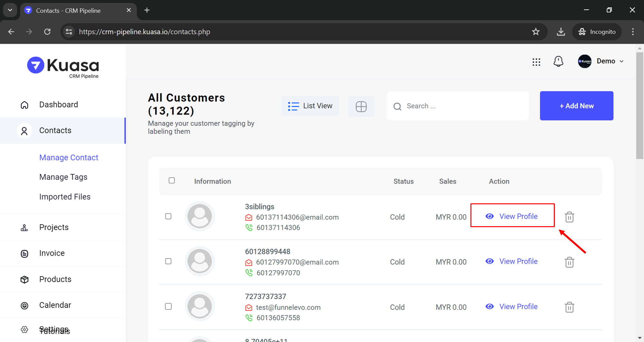Switch to grid view layout icon
Viewport: 644px width, 342px height.
coord(361,106)
